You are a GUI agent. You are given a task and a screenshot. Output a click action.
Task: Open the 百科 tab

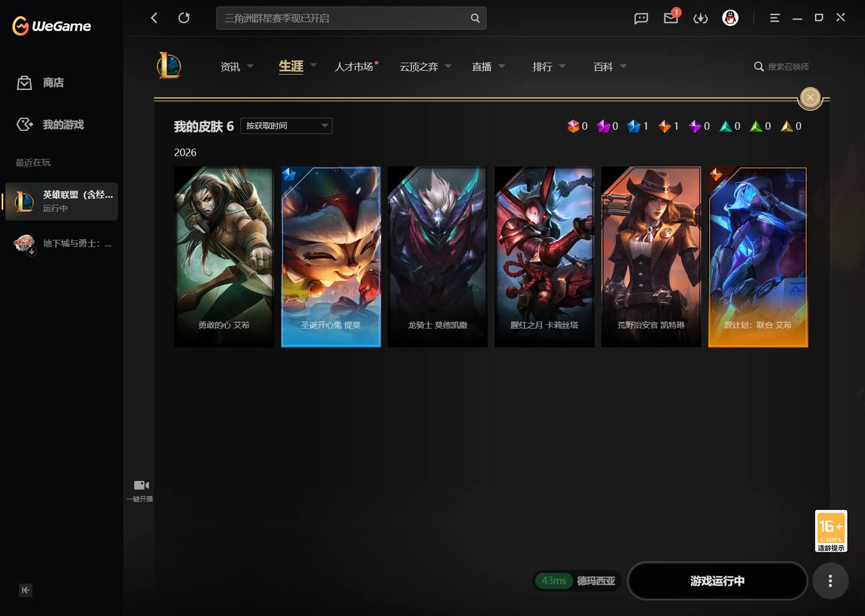tap(603, 66)
